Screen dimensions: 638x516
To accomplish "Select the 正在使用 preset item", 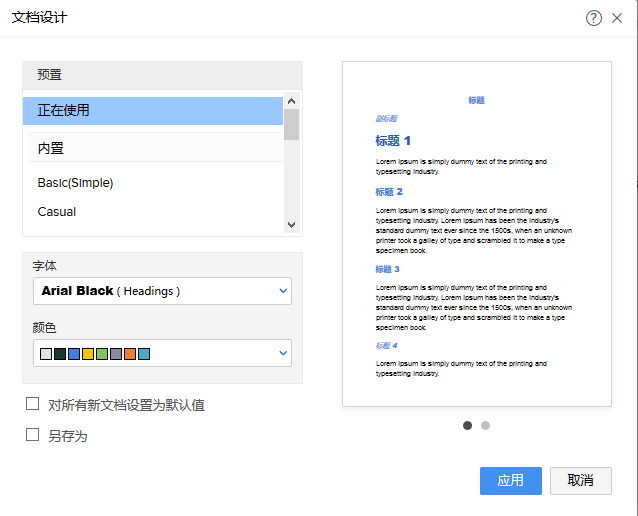I will coord(153,110).
